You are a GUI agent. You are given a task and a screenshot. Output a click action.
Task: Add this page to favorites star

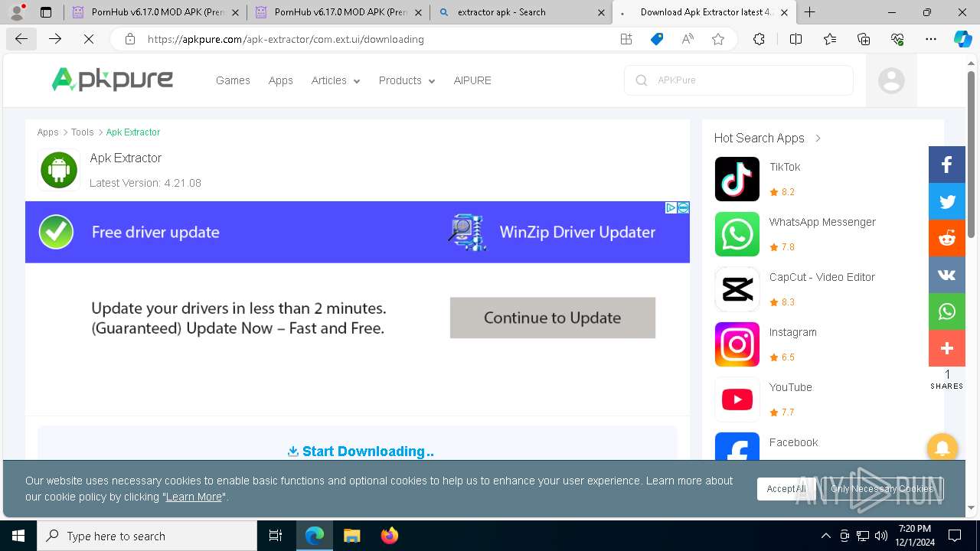(x=718, y=39)
